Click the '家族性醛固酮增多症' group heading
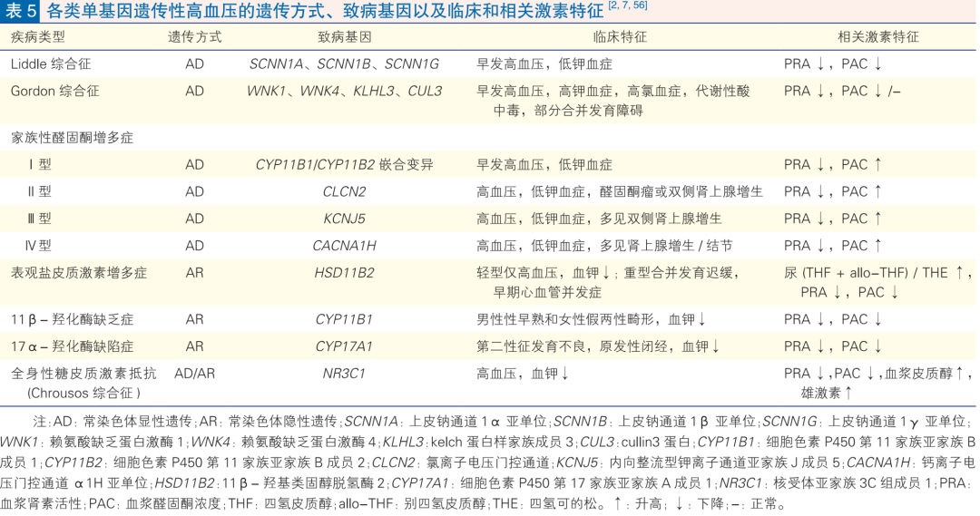The image size is (980, 516). pos(72,138)
